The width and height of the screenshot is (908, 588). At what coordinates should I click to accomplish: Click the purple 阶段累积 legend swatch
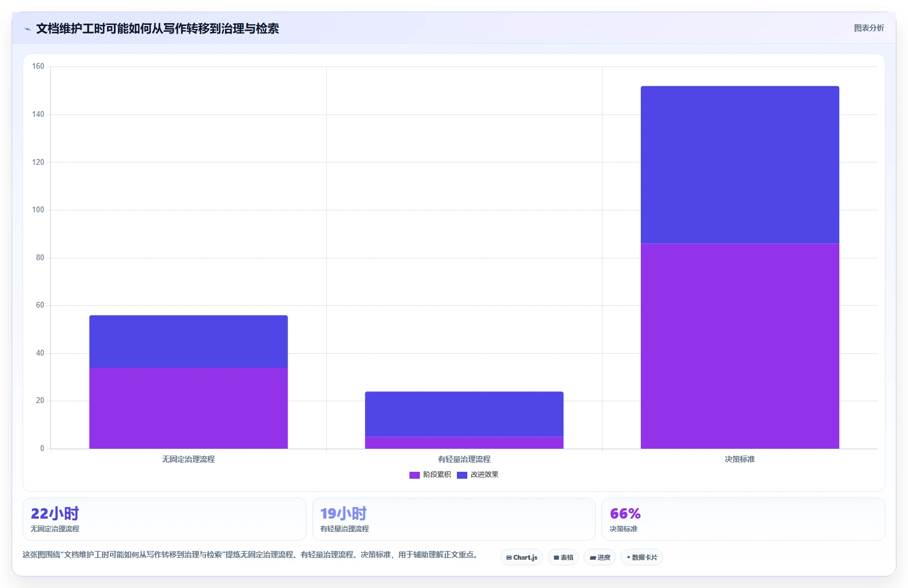coord(415,475)
